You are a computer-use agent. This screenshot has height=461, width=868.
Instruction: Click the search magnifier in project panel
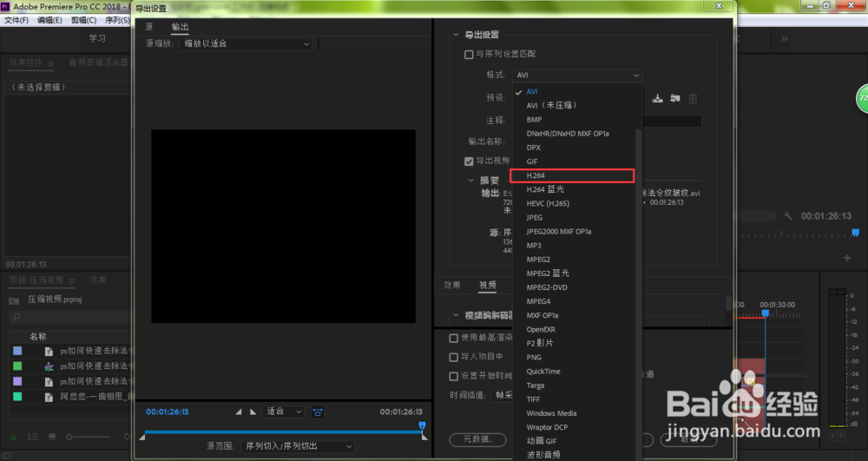pyautogui.click(x=16, y=317)
